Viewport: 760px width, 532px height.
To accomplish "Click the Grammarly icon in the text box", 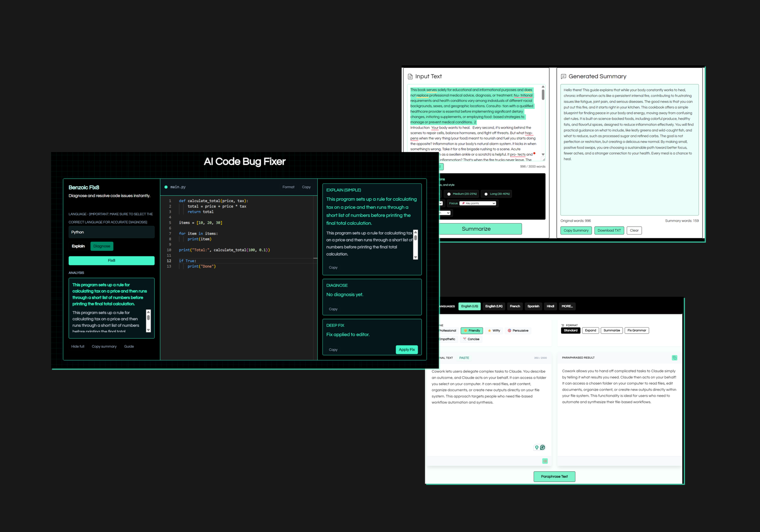I will click(542, 447).
